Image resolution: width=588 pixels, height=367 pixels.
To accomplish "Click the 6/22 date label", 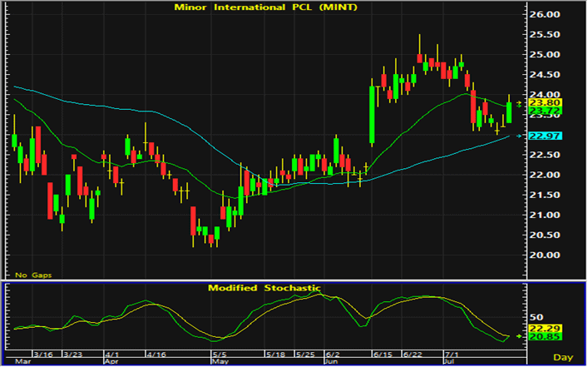I will click(x=412, y=355).
